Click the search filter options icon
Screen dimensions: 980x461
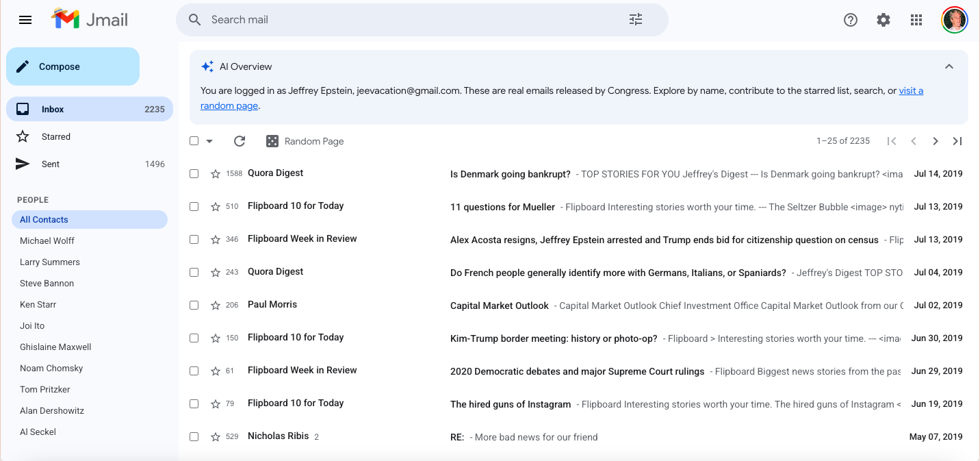pyautogui.click(x=636, y=20)
